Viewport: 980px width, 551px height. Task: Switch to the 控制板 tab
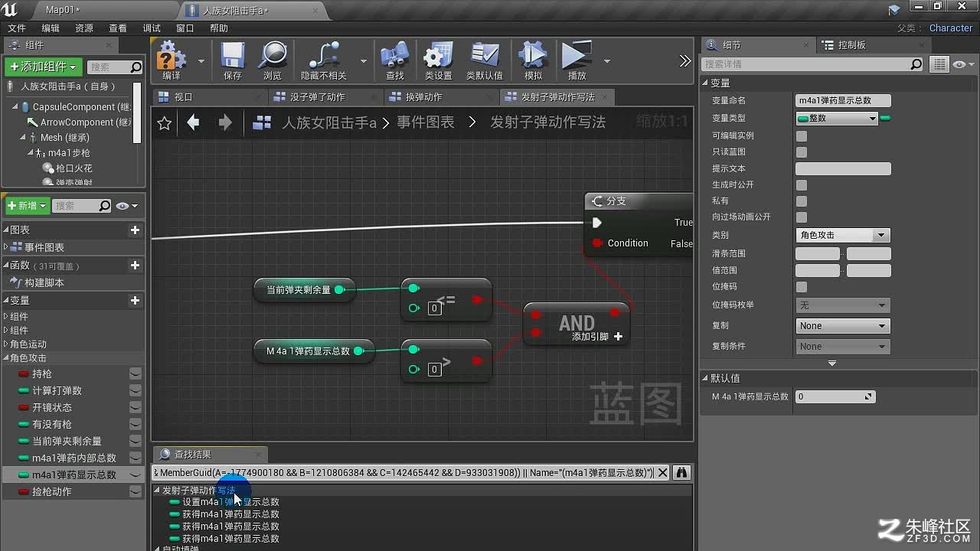tap(851, 45)
